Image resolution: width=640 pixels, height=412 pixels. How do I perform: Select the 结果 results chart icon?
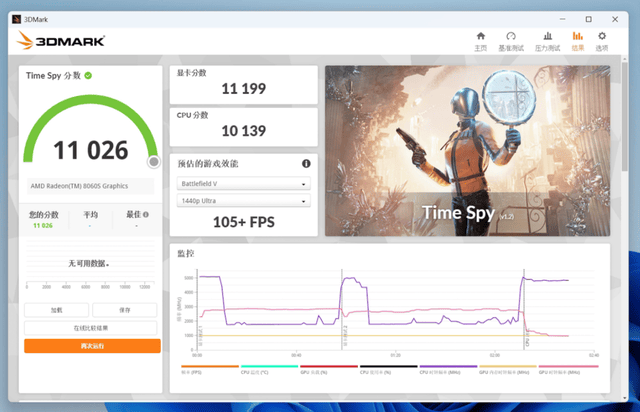[577, 40]
